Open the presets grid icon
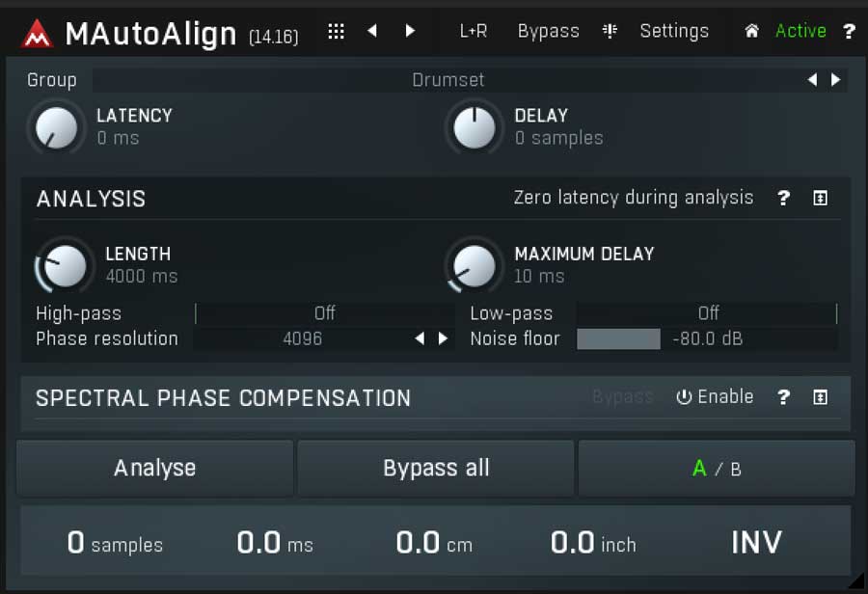The image size is (868, 594). pyautogui.click(x=336, y=31)
